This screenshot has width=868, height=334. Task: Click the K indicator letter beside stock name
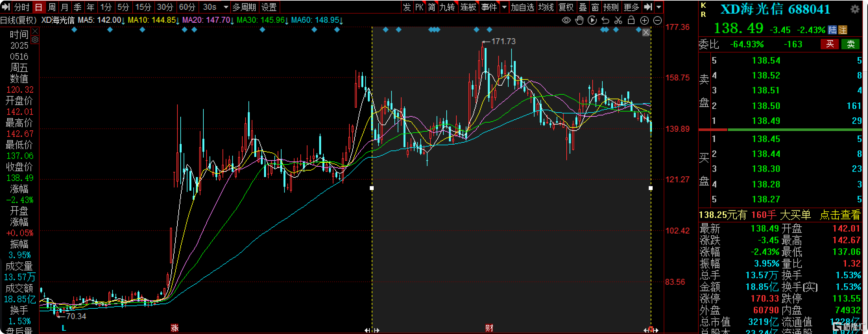tap(703, 5)
